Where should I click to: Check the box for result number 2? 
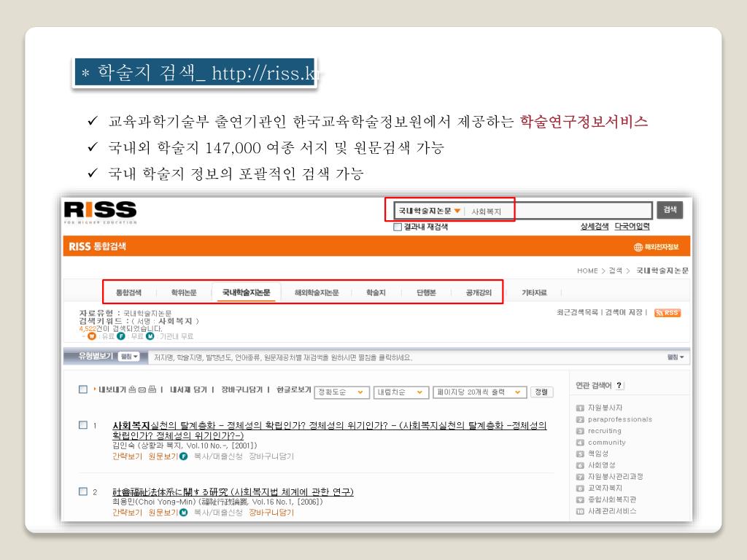click(x=83, y=491)
